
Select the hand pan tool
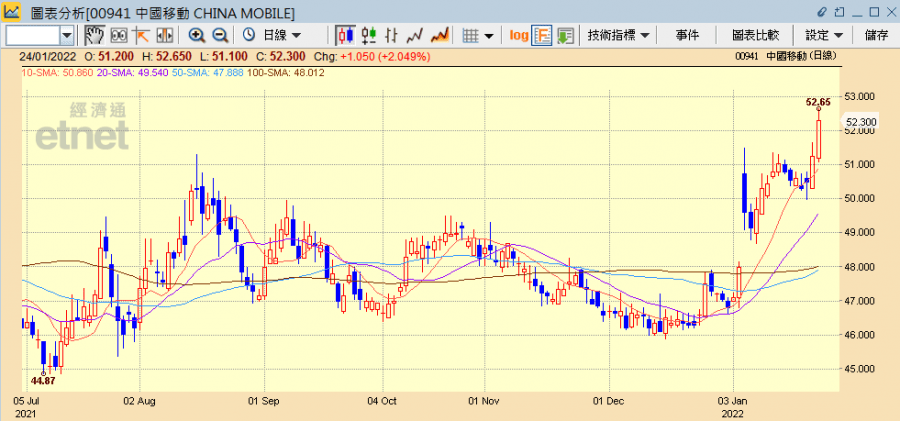point(94,35)
